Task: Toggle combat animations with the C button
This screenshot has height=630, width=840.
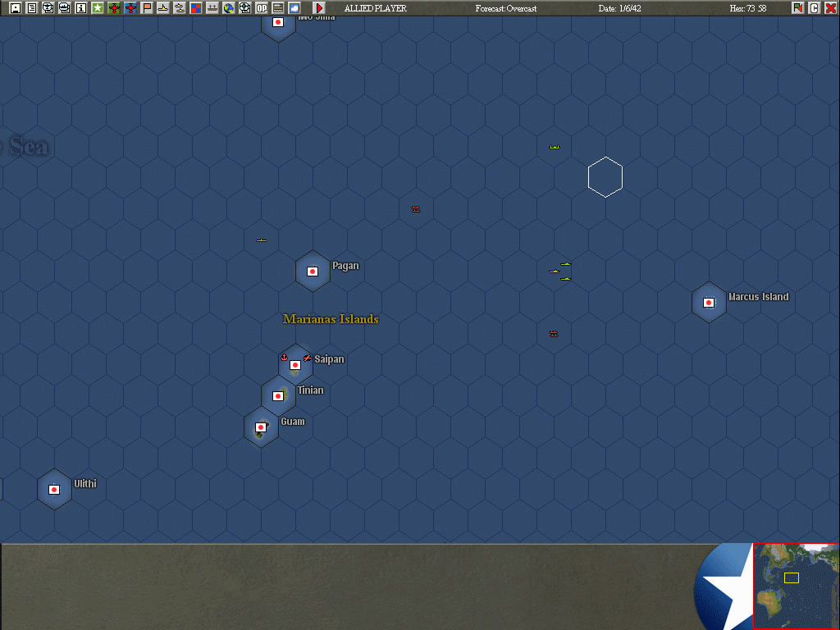Action: [815, 8]
